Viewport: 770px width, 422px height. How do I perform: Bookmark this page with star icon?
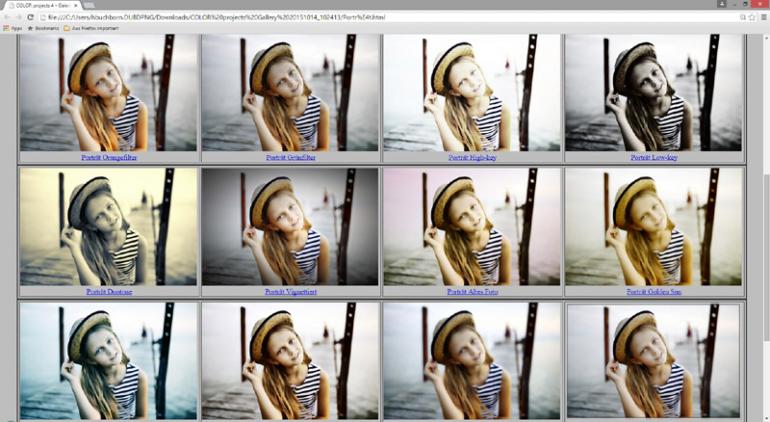point(752,17)
